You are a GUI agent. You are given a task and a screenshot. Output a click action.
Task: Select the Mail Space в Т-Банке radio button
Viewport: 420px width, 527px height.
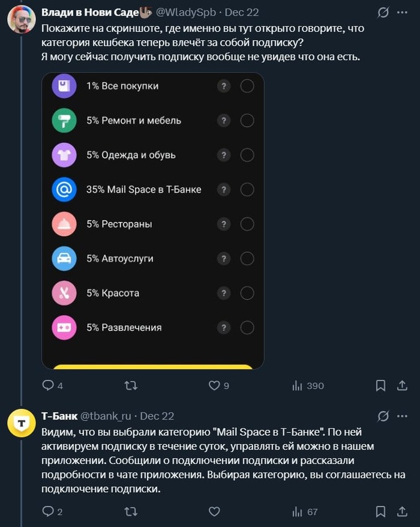pyautogui.click(x=246, y=190)
